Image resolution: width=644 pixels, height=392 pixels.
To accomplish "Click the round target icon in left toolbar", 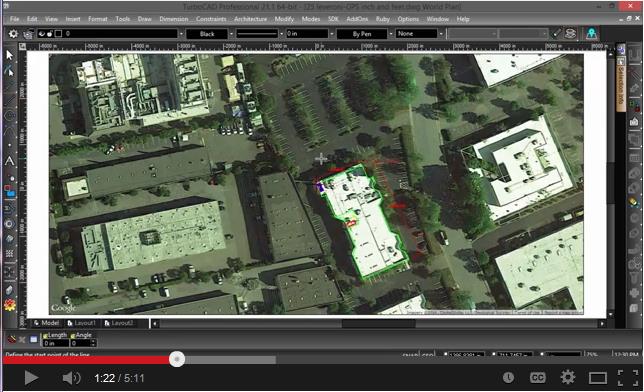I will click(x=9, y=224).
